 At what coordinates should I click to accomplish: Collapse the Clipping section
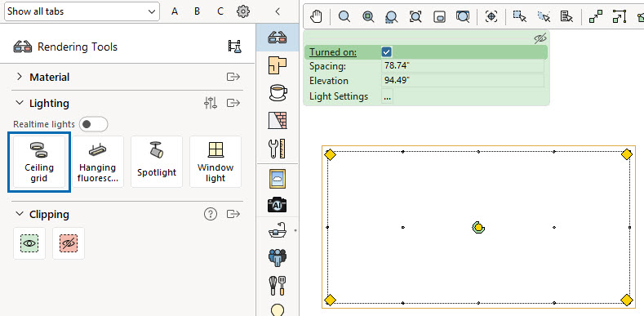[20, 214]
